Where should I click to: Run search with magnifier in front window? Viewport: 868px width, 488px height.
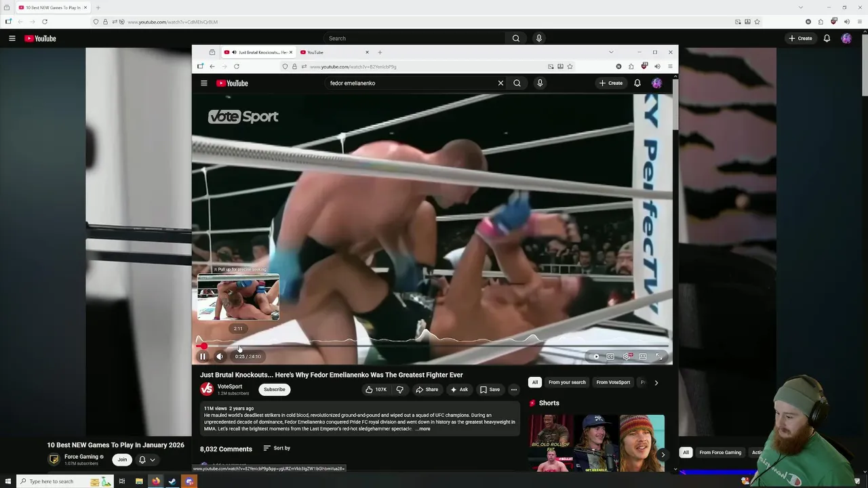(x=517, y=83)
